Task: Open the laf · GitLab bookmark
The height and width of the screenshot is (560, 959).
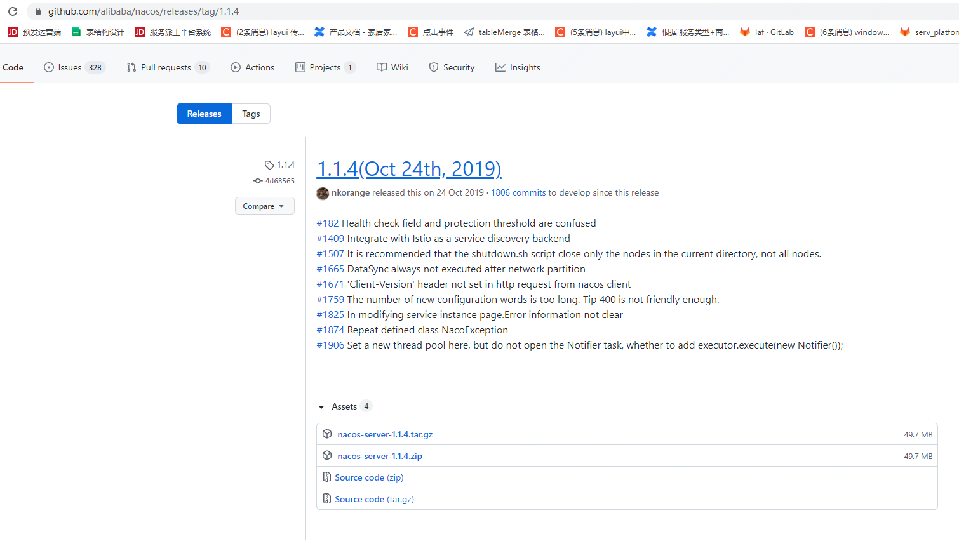Action: coord(767,32)
